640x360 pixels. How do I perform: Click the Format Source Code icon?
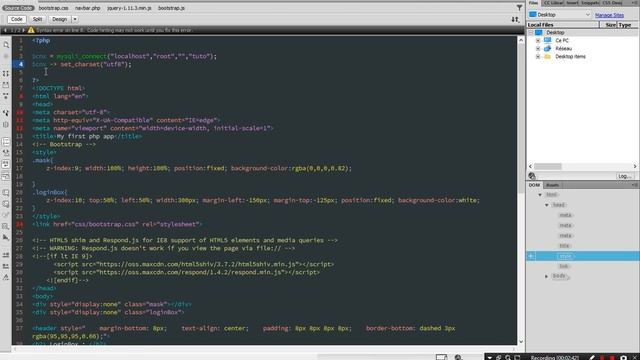coord(6,278)
